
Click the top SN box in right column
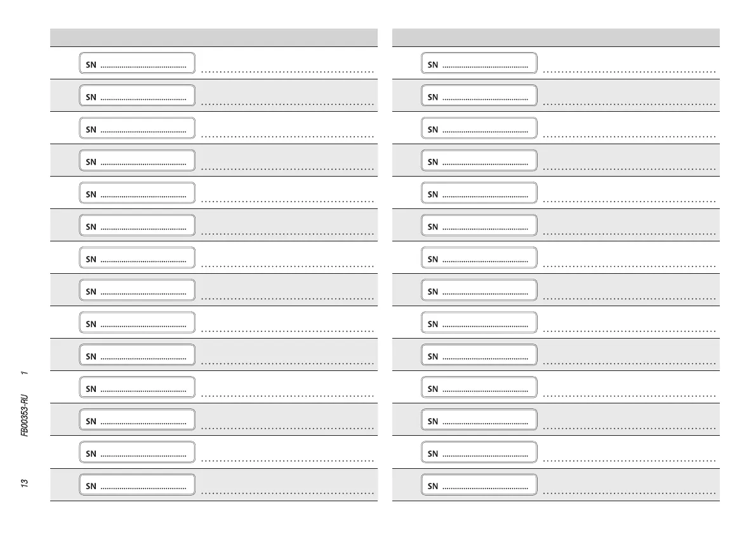[479, 64]
